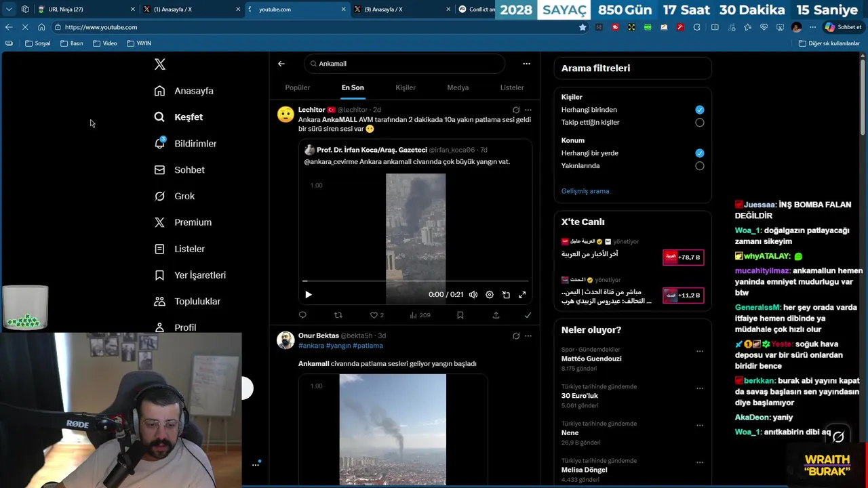
Task: Close the youtube.com browser tab
Action: pos(343,9)
